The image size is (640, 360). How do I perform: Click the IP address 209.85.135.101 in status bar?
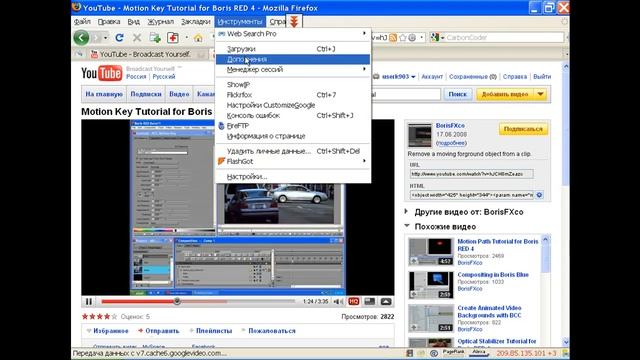pyautogui.click(x=521, y=353)
